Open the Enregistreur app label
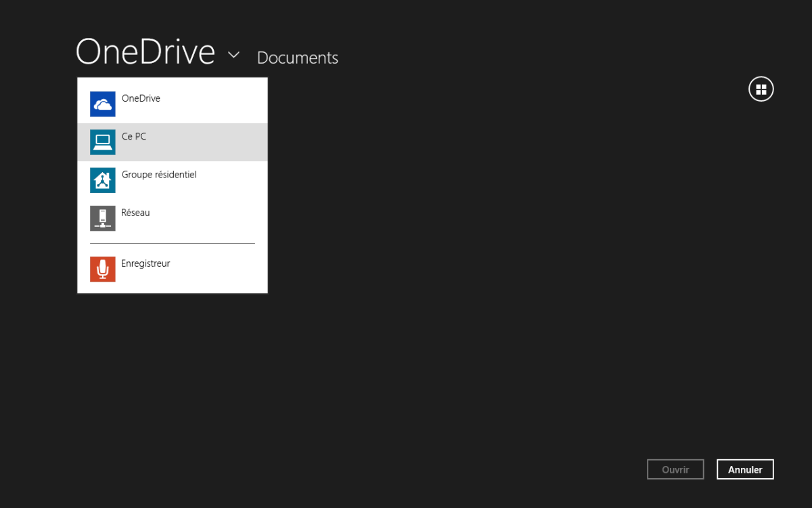 tap(145, 263)
